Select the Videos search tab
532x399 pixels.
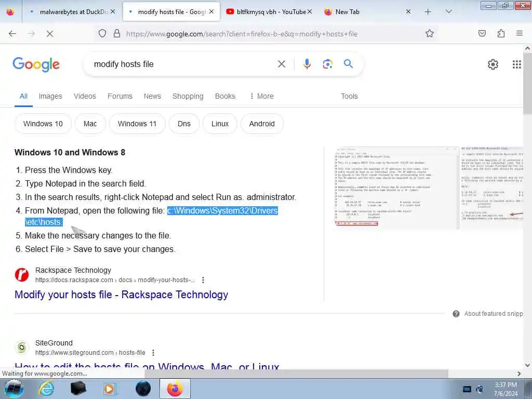click(x=85, y=96)
